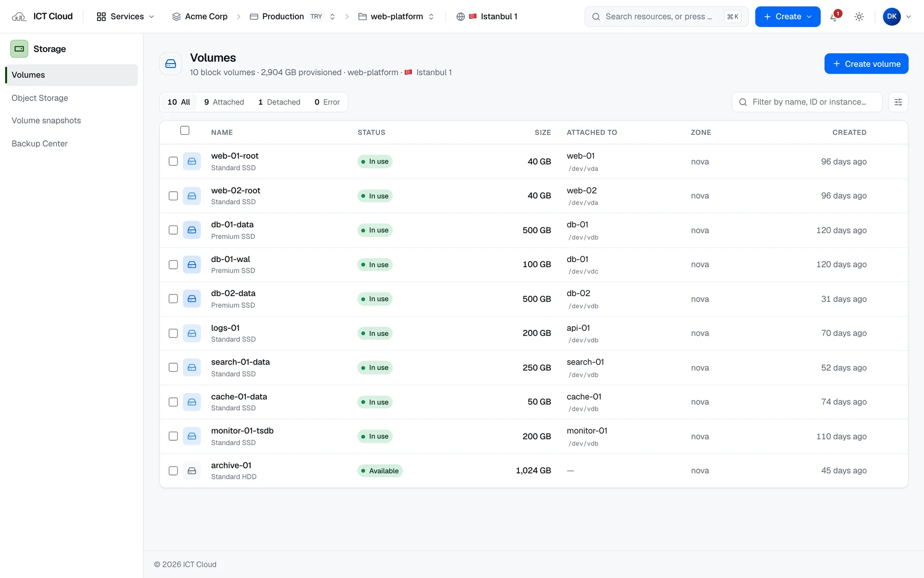Click the global search resources box
The width and height of the screenshot is (924, 578).
click(666, 17)
